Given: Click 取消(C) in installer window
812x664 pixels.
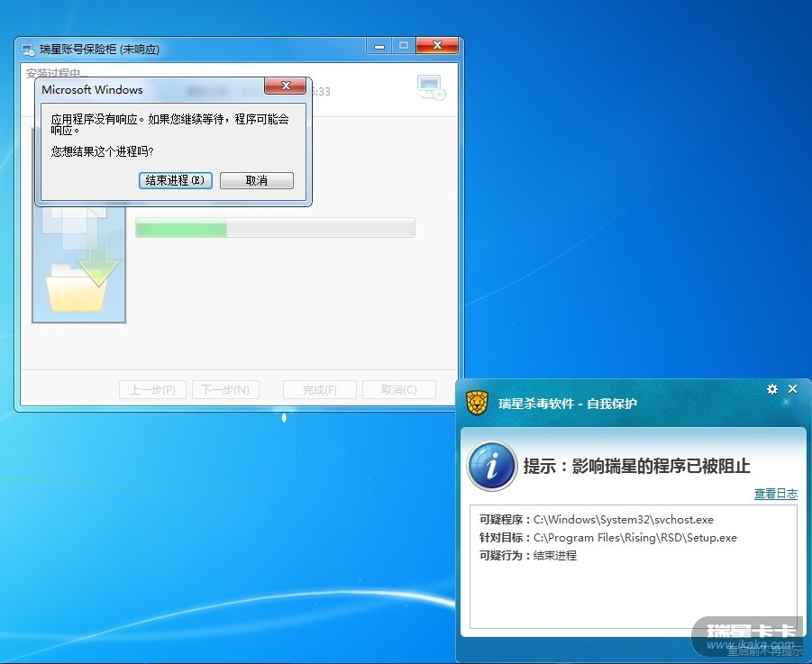Looking at the screenshot, I should coord(398,390).
